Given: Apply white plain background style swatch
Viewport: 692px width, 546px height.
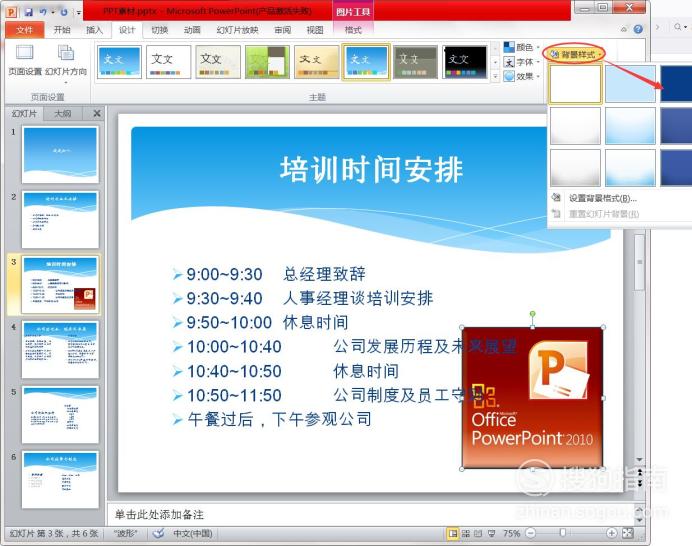Looking at the screenshot, I should point(575,84).
